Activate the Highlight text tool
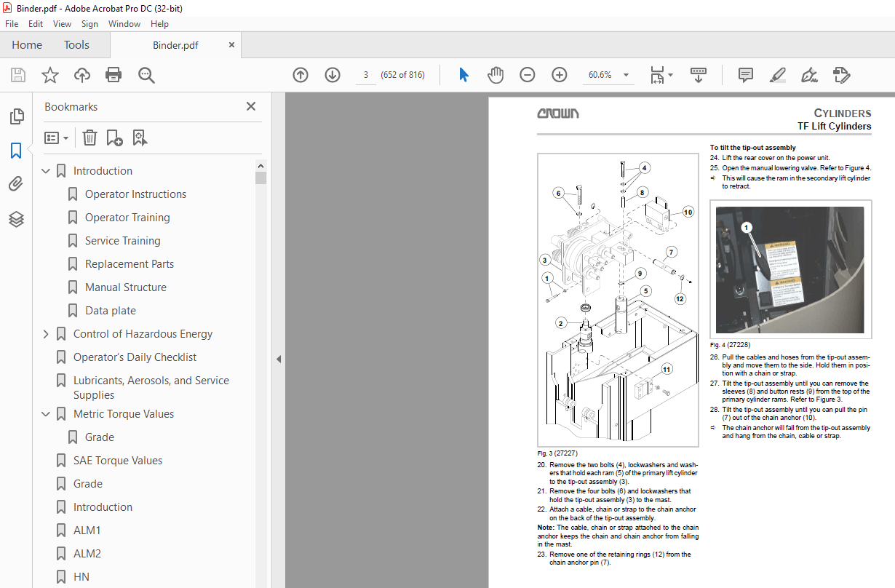895x588 pixels. click(777, 74)
